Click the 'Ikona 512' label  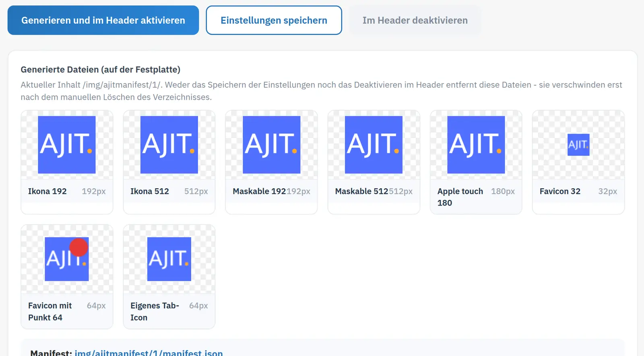(x=150, y=191)
